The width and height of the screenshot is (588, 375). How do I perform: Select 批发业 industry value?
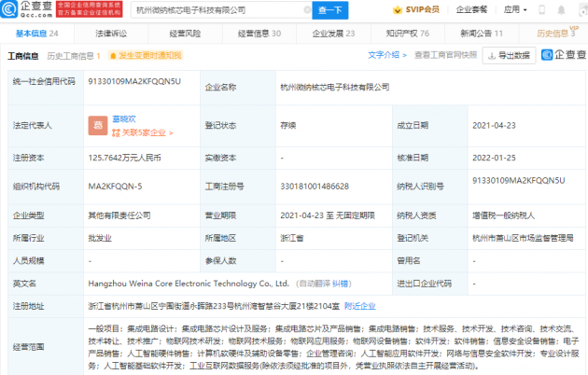[100, 238]
